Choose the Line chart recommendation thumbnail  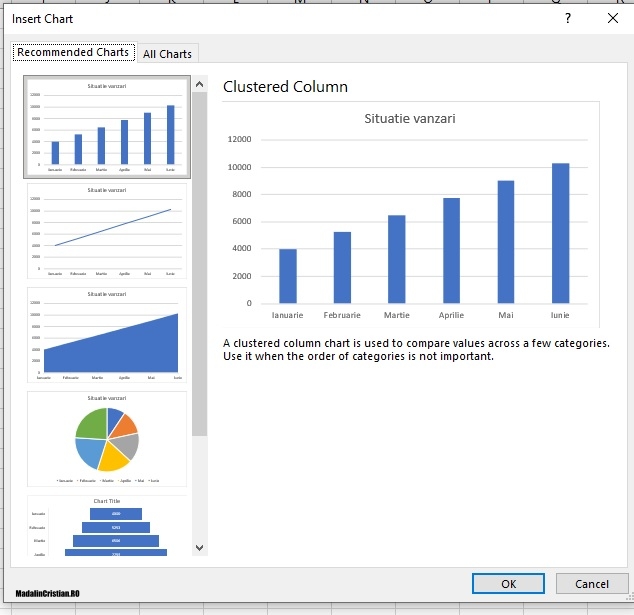point(107,231)
